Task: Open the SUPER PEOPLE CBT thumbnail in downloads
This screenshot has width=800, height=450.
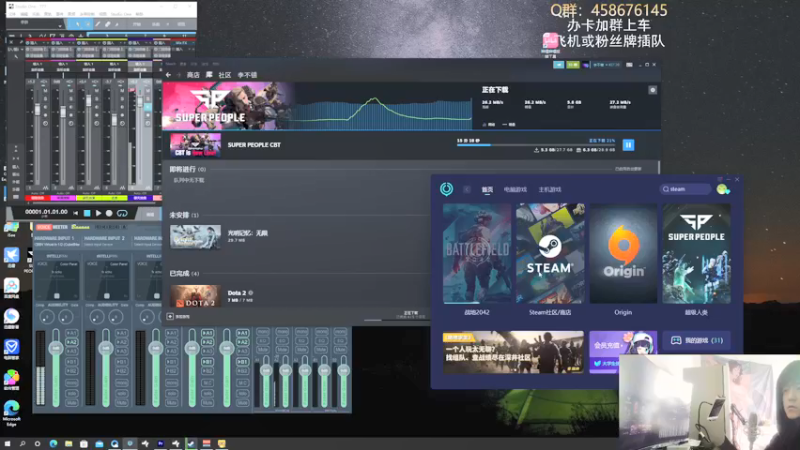Action: [195, 145]
